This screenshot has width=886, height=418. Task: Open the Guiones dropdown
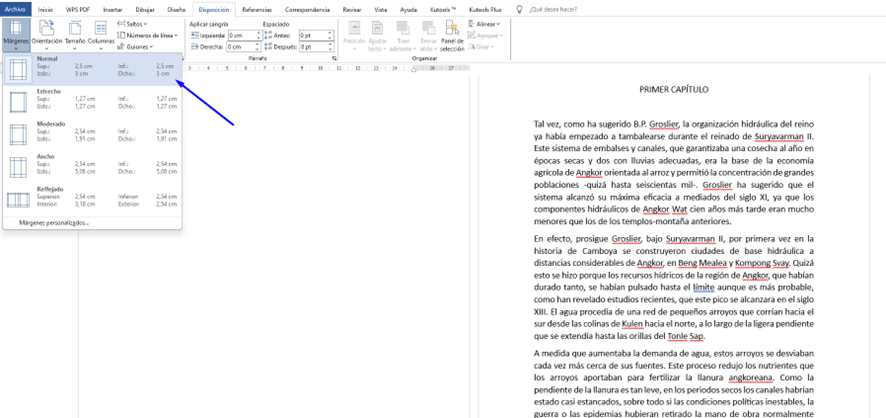pyautogui.click(x=137, y=46)
